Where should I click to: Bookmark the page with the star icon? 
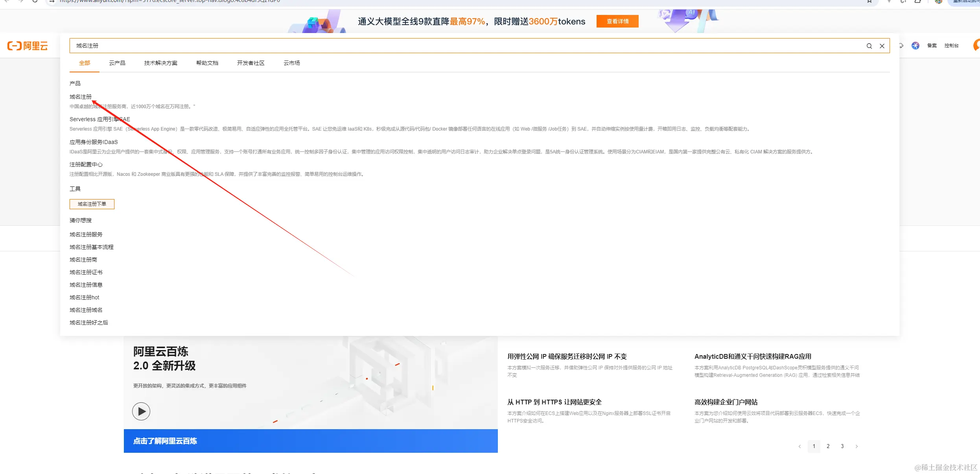click(869, 1)
